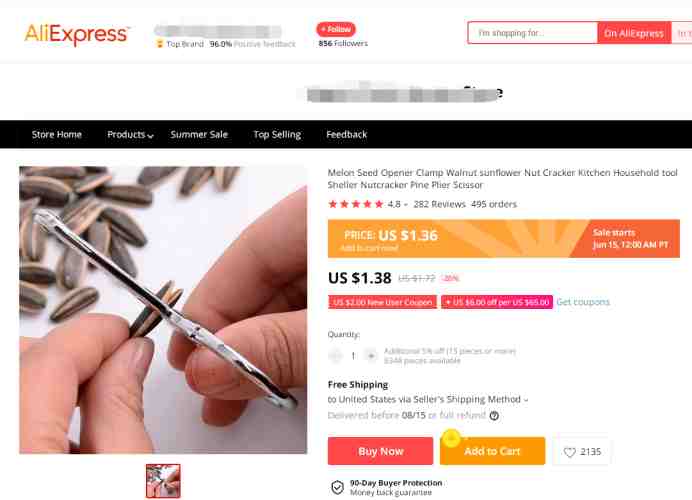Click the Buy Now button
The height and width of the screenshot is (500, 692).
click(380, 451)
